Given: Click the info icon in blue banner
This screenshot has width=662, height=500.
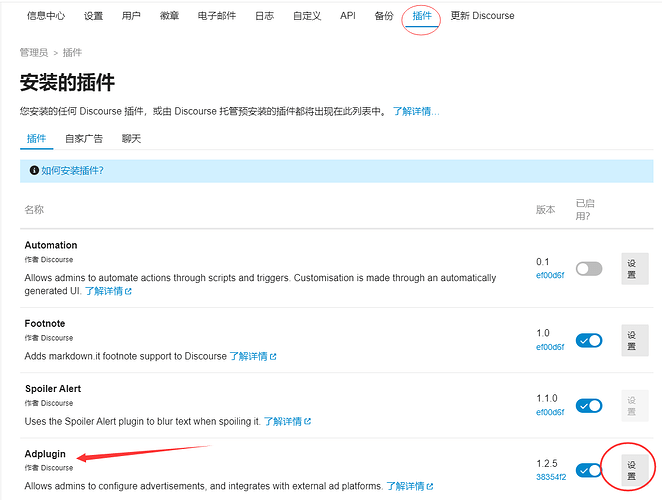Looking at the screenshot, I should pos(34,170).
